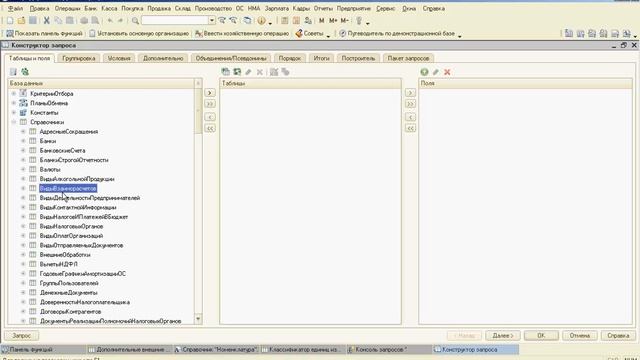Select the ДоговорыКонтрагентов tree item
This screenshot has width=640, height=360.
tap(70, 311)
